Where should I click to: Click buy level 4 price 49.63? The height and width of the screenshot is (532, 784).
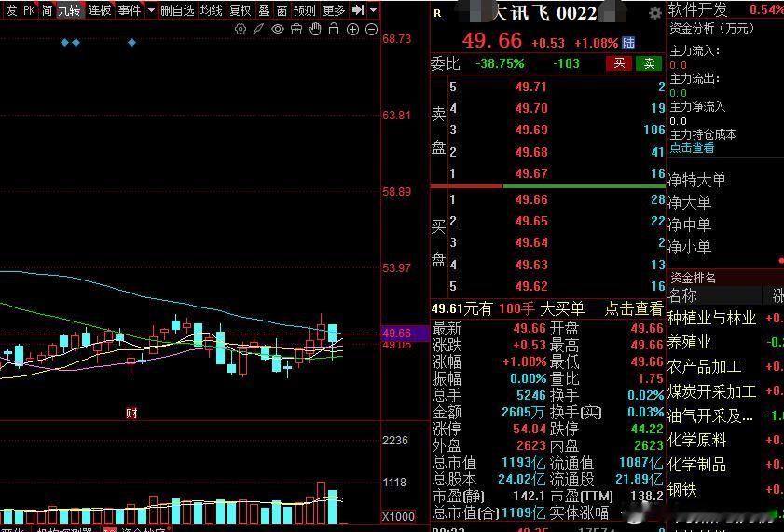point(531,265)
